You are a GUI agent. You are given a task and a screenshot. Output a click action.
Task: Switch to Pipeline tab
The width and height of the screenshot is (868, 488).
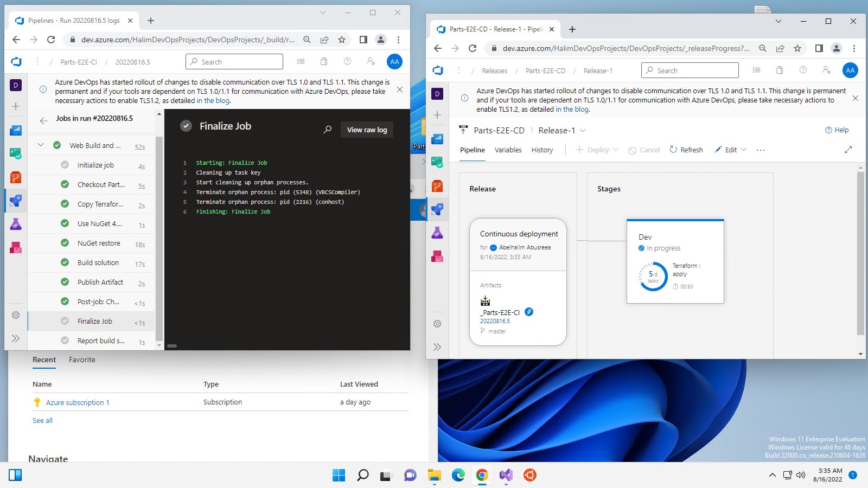[473, 150]
